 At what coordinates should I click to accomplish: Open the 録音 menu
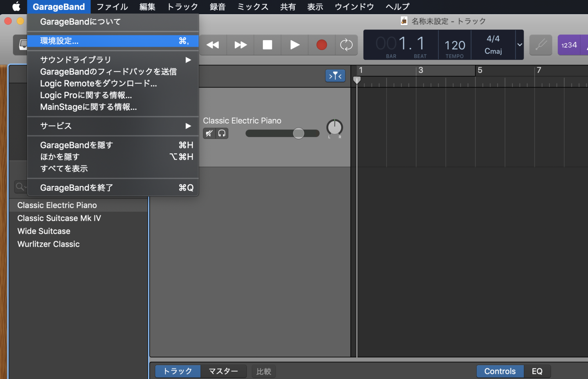218,7
